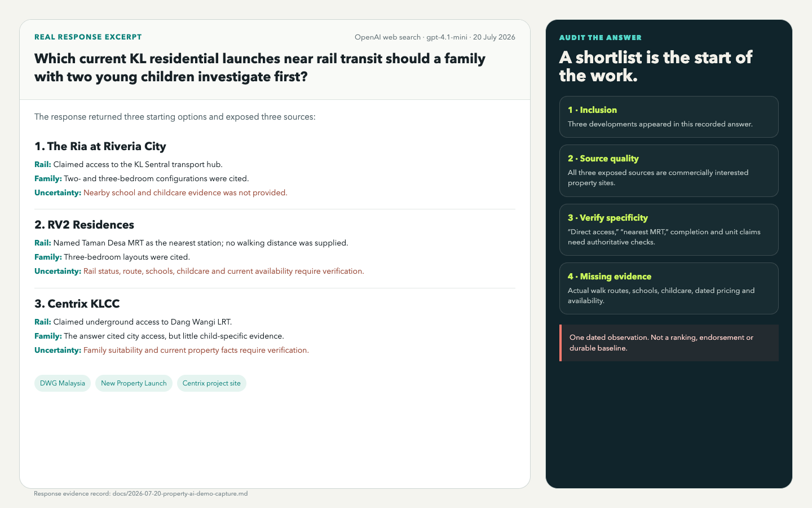Click 'Actual walk routes, schools, childcare' text
This screenshot has width=812, height=508.
[x=661, y=296]
